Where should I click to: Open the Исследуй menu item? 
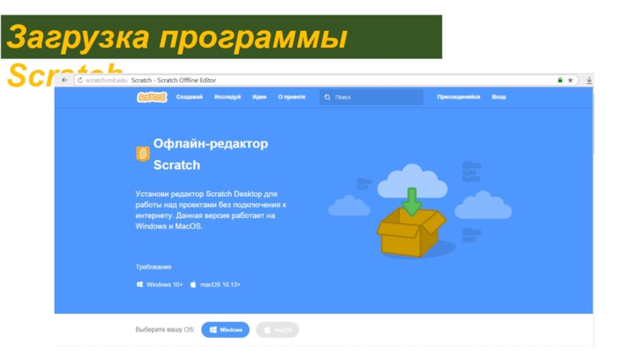click(228, 97)
